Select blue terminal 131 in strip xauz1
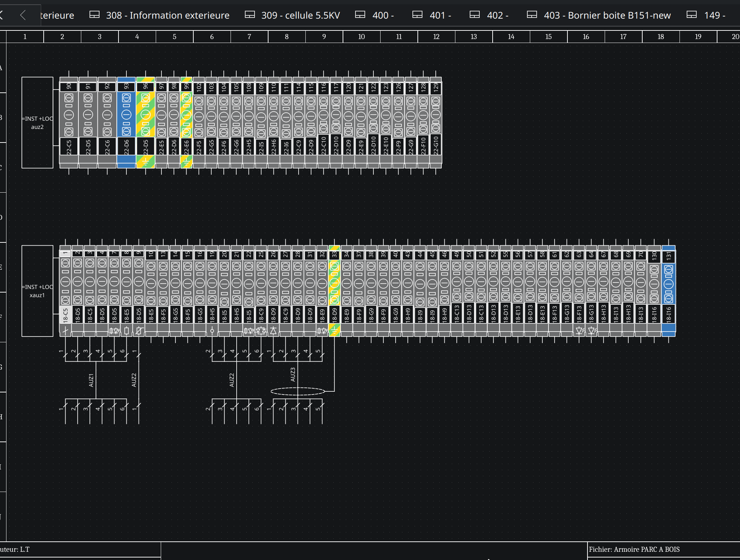The width and height of the screenshot is (740, 560). (x=668, y=291)
